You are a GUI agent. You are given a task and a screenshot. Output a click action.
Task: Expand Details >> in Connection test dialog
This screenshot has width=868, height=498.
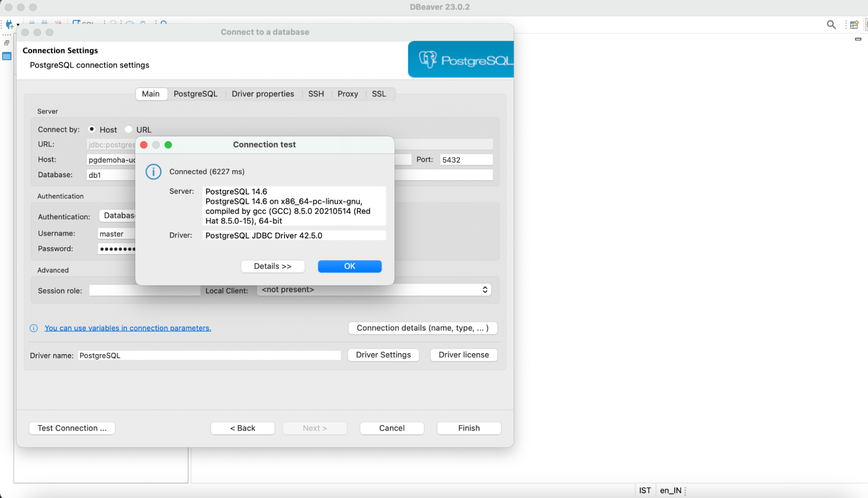point(273,266)
